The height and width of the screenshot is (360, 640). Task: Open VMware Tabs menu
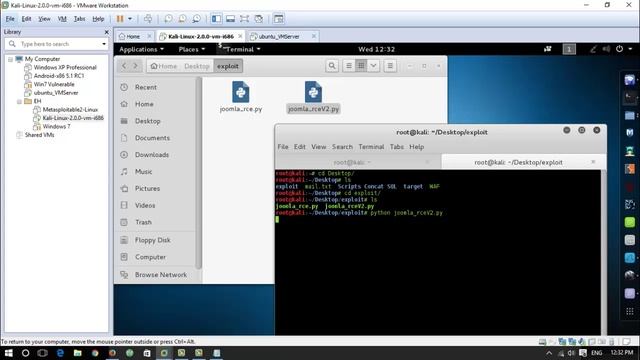80,19
